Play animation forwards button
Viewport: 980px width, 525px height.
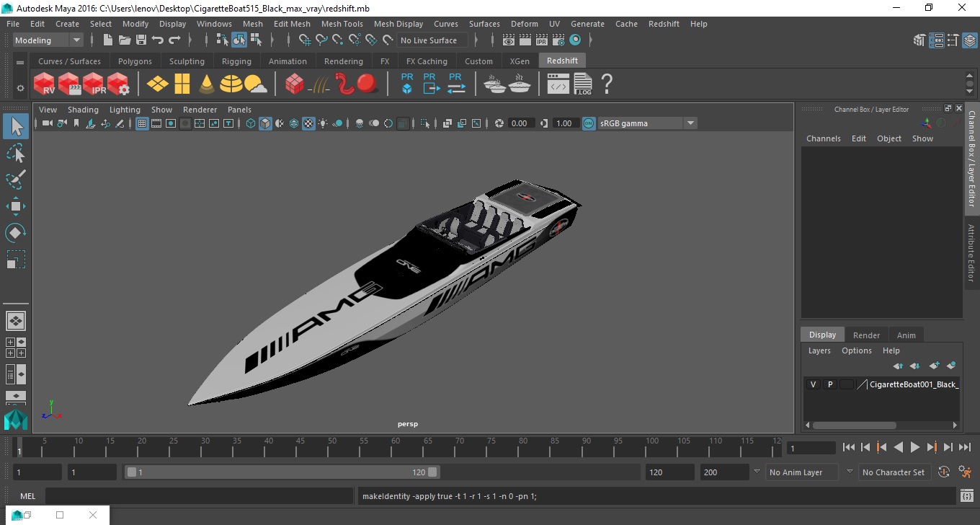(915, 448)
